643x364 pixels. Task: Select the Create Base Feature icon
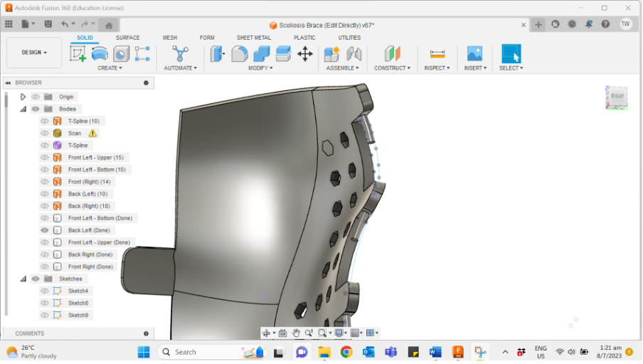pos(142,54)
